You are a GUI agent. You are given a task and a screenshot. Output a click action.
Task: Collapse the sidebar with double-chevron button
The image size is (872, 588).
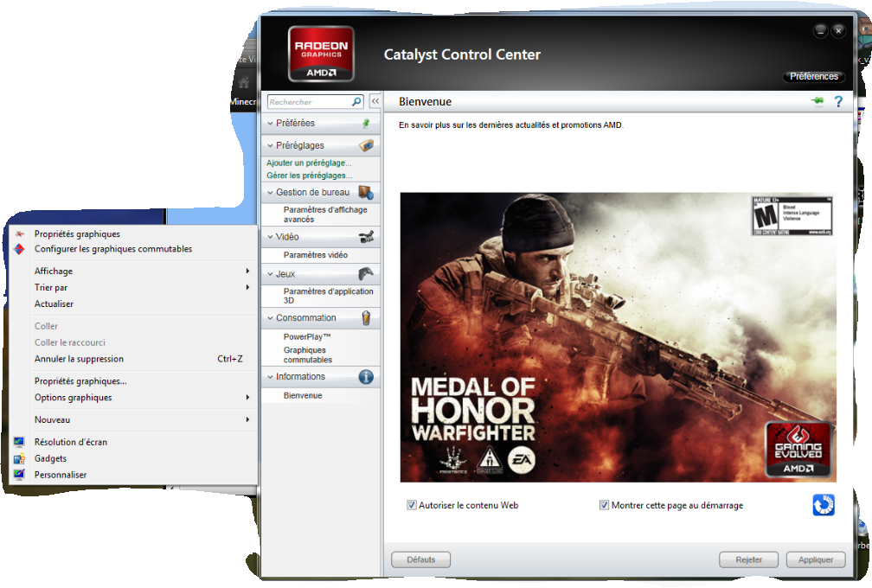click(x=375, y=101)
